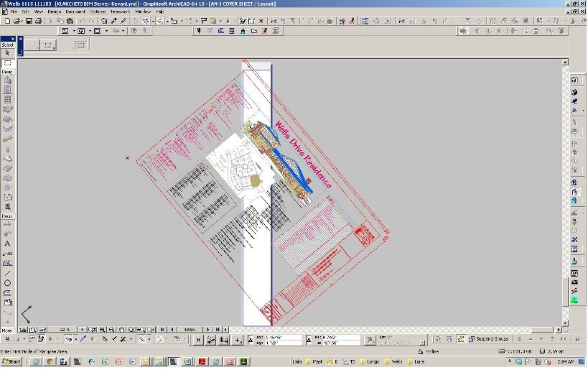The image size is (588, 370).
Task: Open the dropdown beside the third view icon
Action: coord(106,31)
